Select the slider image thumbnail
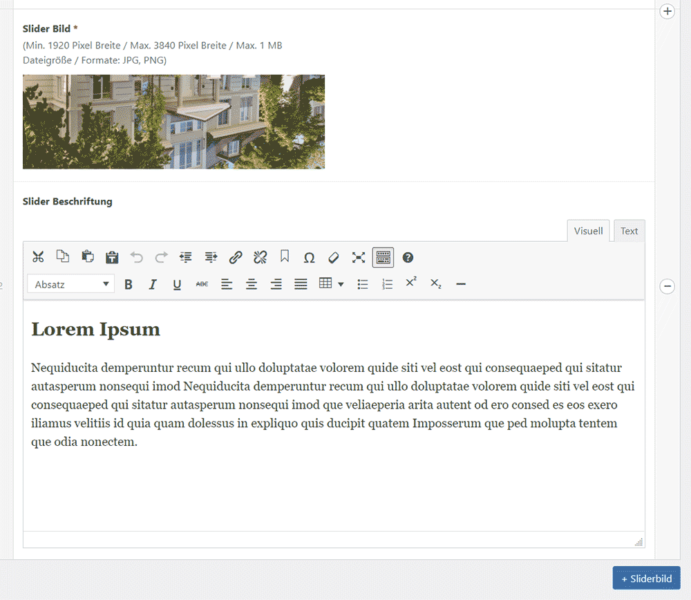 point(174,122)
